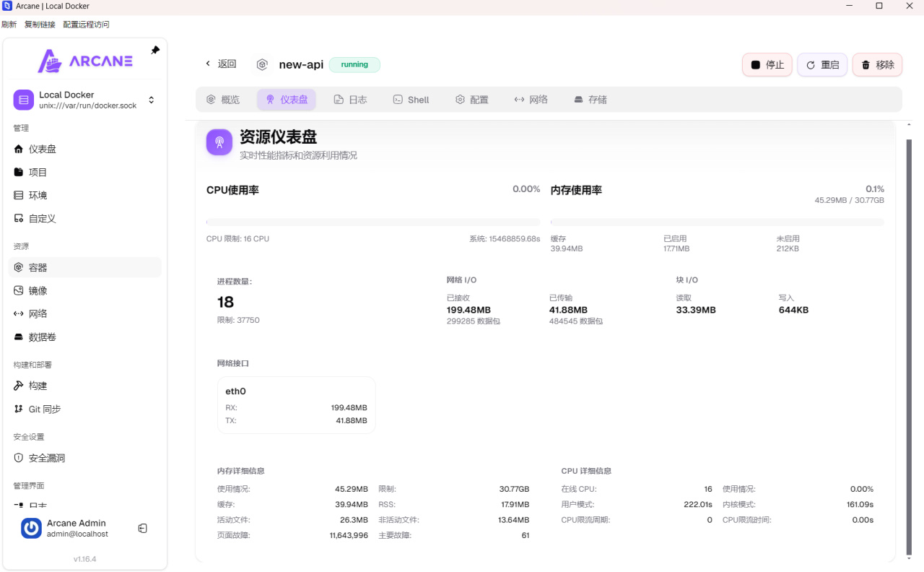Viewport: 924px width, 572px height.
Task: Open 配置远程访问 in the top menu
Action: point(86,25)
